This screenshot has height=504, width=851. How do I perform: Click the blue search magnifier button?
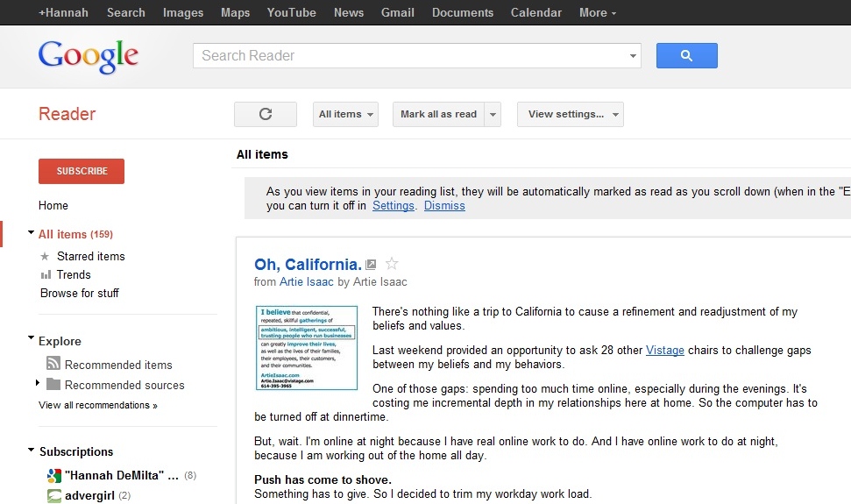click(686, 56)
